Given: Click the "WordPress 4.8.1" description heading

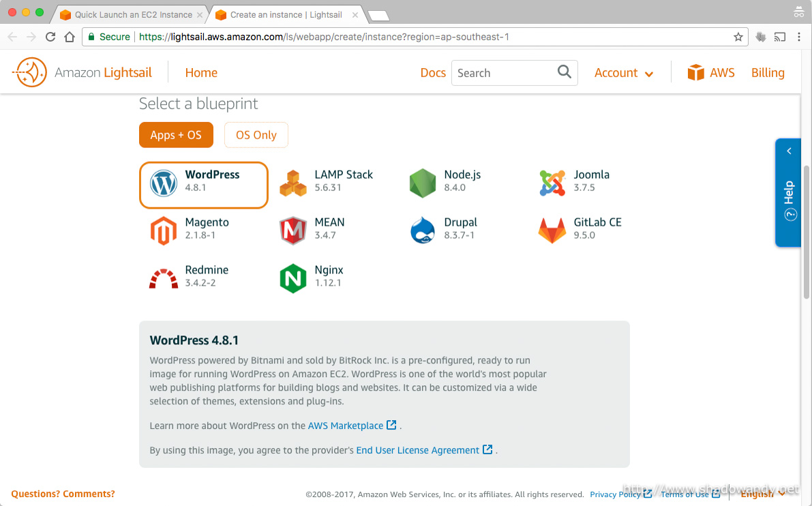Looking at the screenshot, I should coord(194,340).
